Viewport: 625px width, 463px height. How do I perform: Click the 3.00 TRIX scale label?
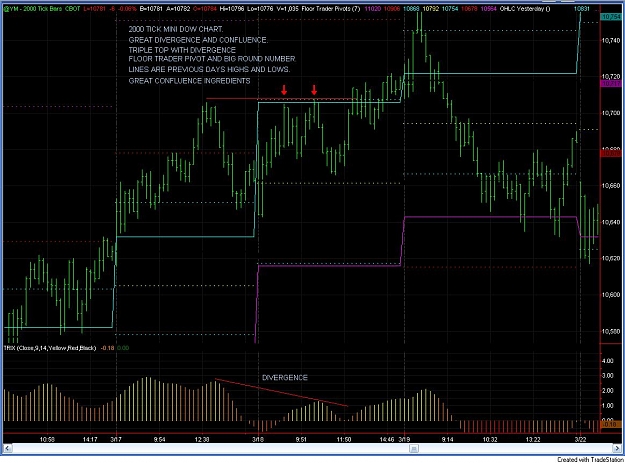coord(608,376)
